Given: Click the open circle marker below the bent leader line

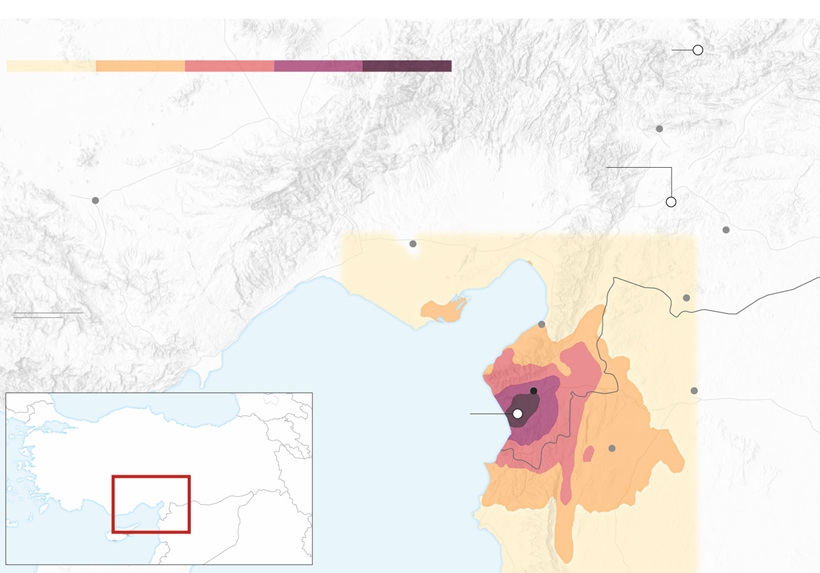Looking at the screenshot, I should [671, 202].
